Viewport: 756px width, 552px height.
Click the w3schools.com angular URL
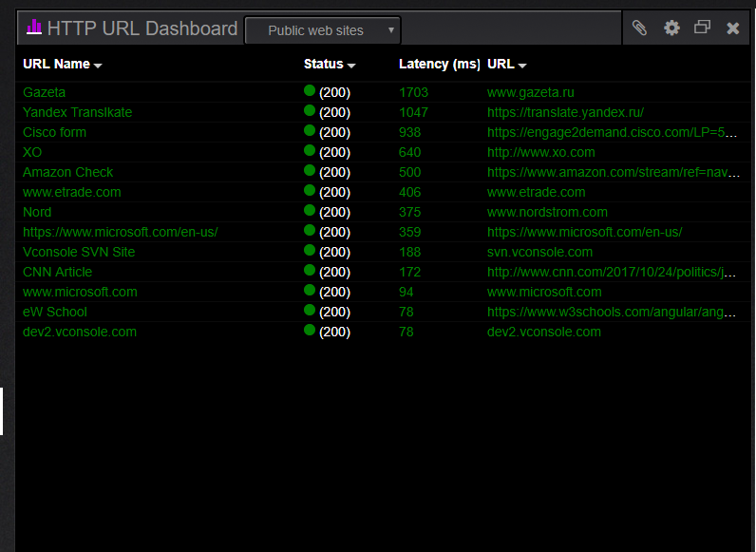point(612,312)
